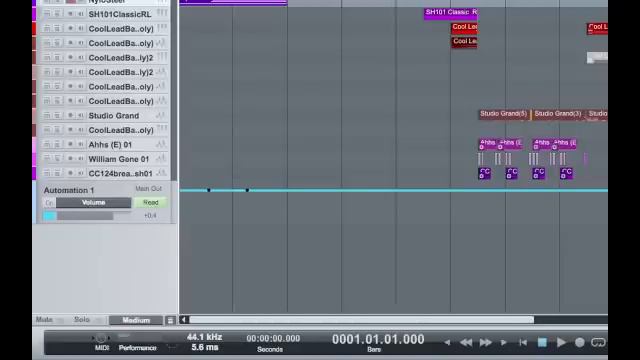Open the Volume automation parameter dropdown
Screen dimensions: 640x360
93,202
